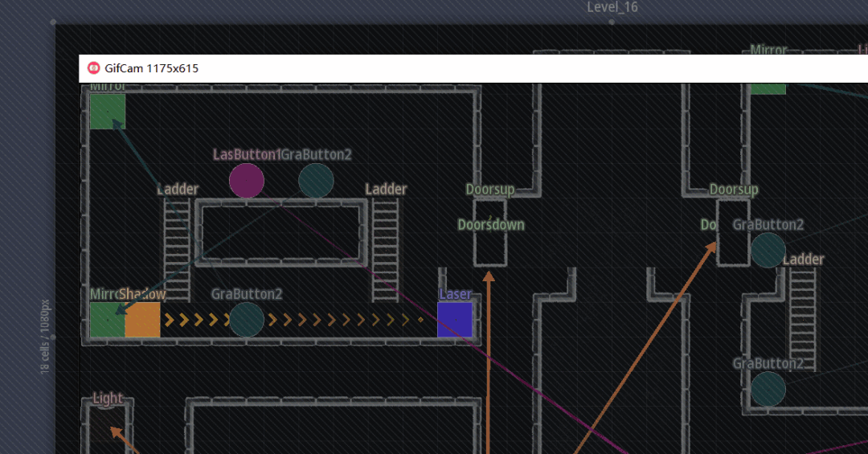Select the right-side Doorsup door entity

point(733,233)
